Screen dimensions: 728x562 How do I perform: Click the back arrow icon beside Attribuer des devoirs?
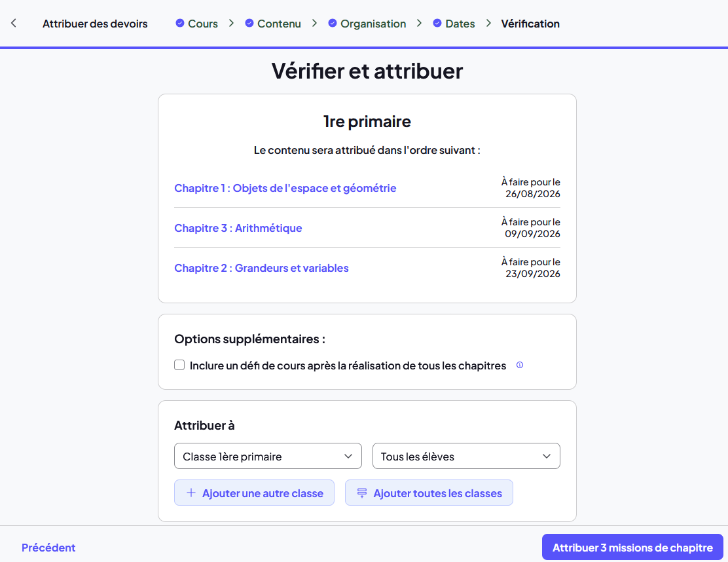point(14,23)
